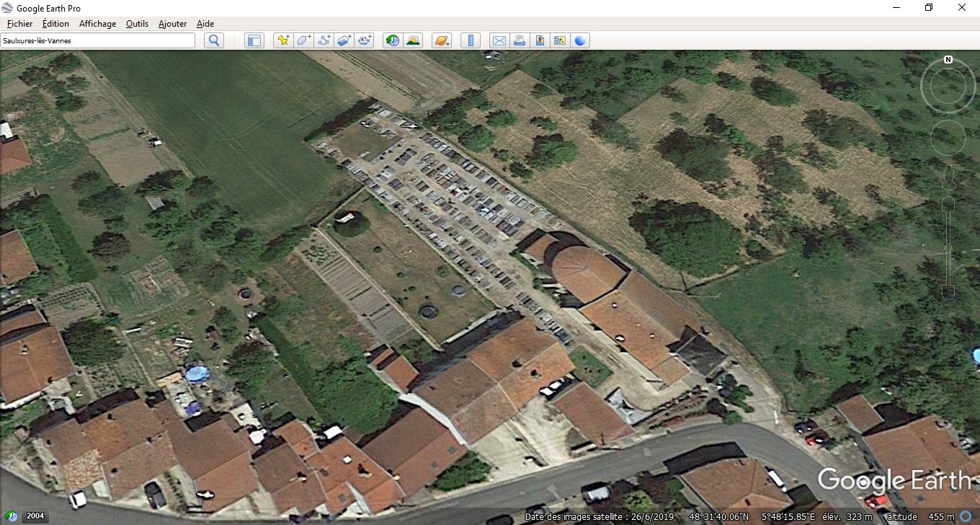Select the Street View pegman icon
This screenshot has width=980, height=525.
coord(948,177)
